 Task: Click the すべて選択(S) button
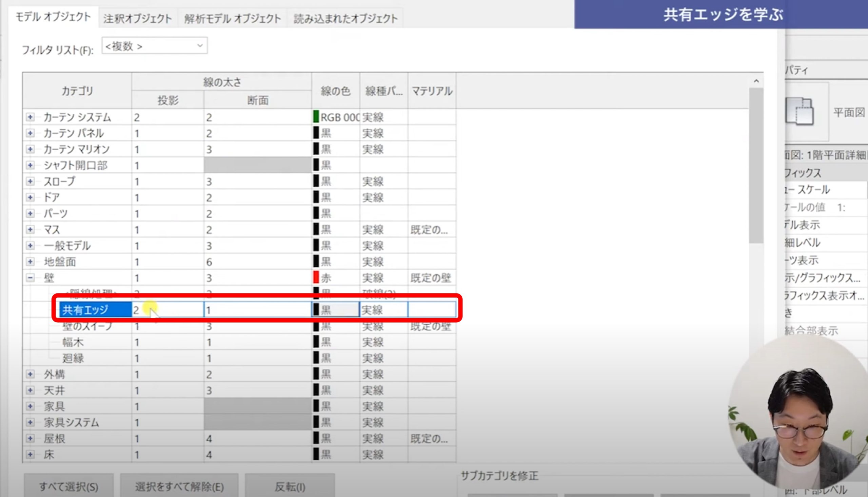point(68,486)
